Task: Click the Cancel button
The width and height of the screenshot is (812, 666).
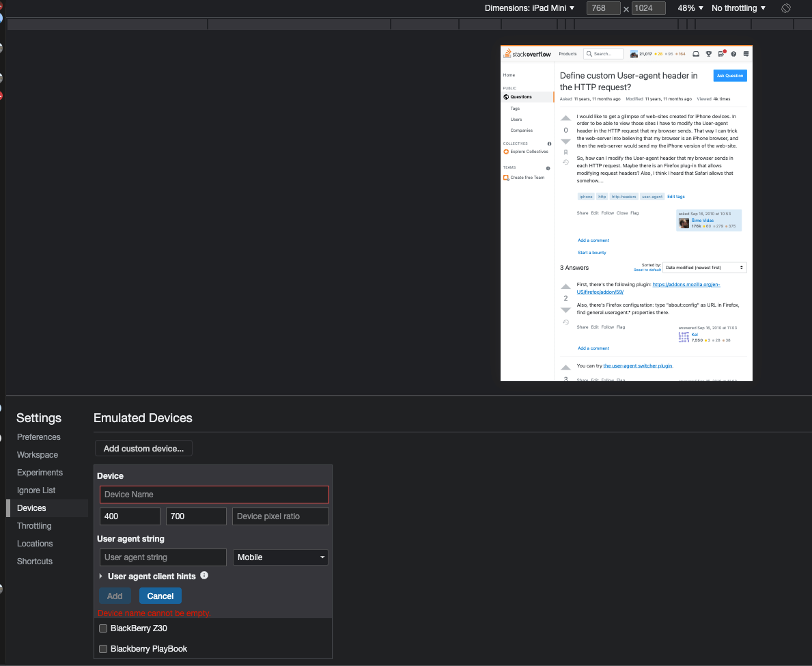Action: pyautogui.click(x=160, y=596)
